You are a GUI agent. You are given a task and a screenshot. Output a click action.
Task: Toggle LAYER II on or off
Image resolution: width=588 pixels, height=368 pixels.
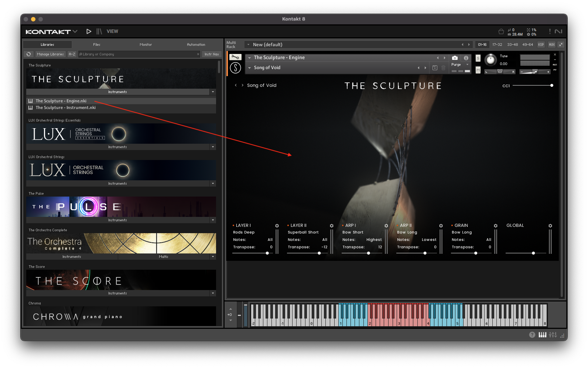tap(288, 225)
